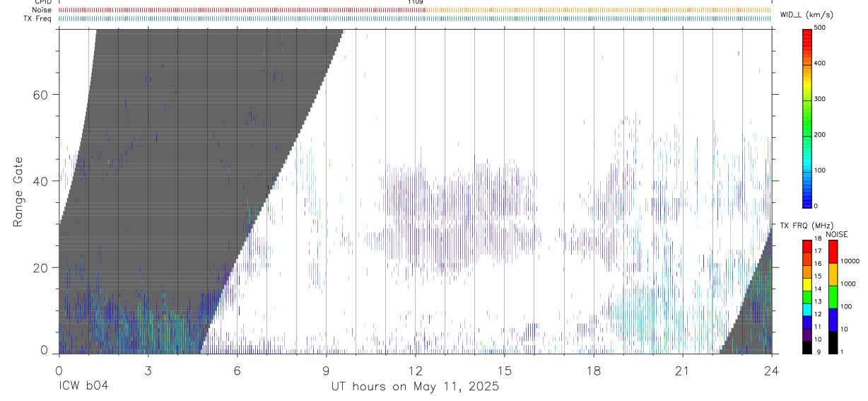Click the 'NOISE' legend title

[x=837, y=234]
